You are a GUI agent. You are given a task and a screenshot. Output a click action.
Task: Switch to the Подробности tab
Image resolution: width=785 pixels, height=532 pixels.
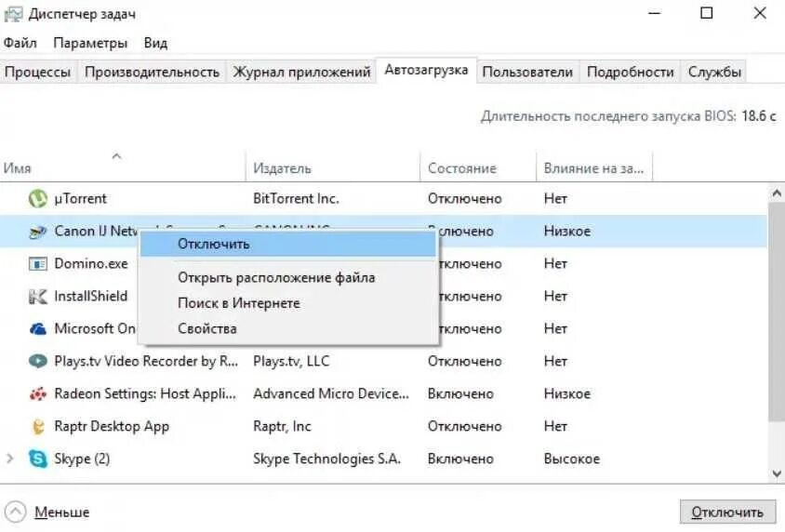pyautogui.click(x=630, y=72)
